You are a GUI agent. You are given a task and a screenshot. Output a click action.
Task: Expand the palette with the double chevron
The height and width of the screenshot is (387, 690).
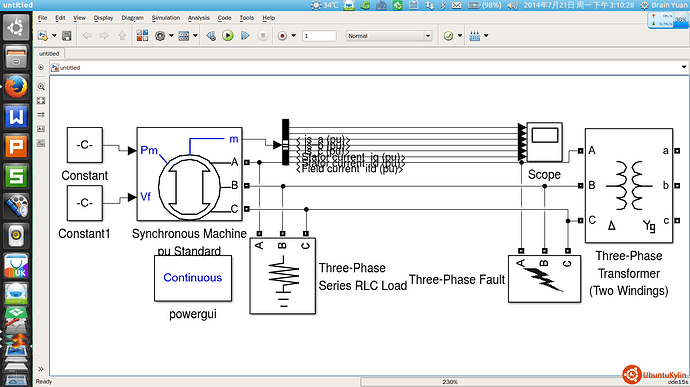[x=41, y=369]
